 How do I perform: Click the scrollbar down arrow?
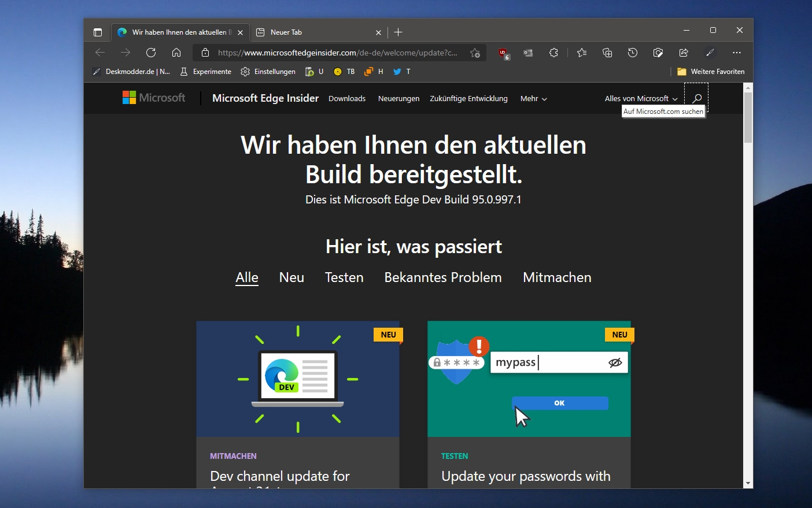(748, 483)
